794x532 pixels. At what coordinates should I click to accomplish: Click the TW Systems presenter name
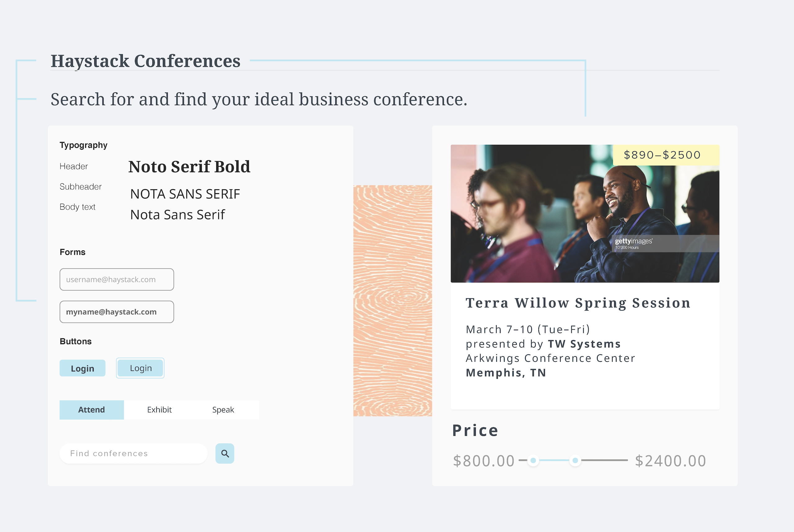(x=584, y=344)
